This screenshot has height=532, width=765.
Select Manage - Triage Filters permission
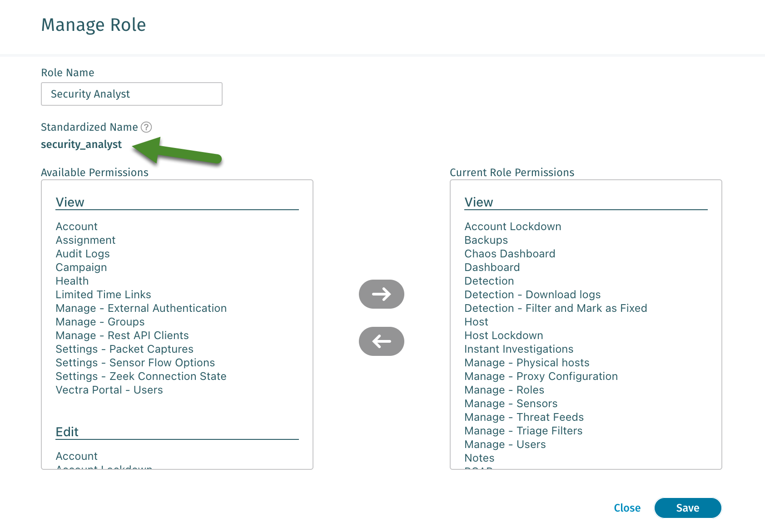pyautogui.click(x=523, y=431)
